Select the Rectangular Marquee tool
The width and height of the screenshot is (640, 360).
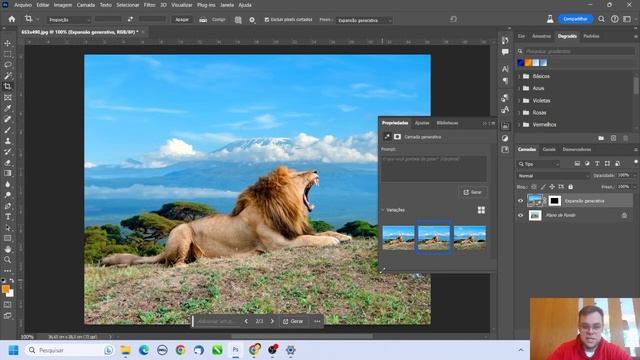pos(8,54)
